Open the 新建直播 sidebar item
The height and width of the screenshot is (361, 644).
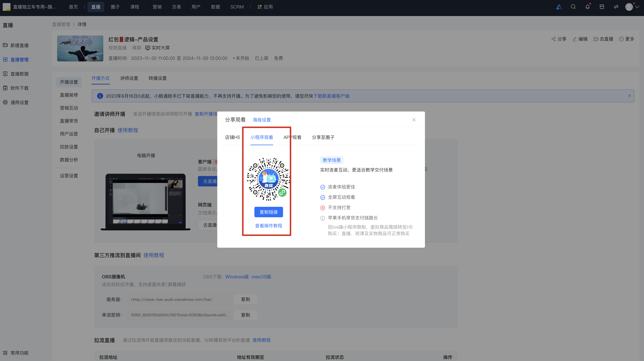16,45
